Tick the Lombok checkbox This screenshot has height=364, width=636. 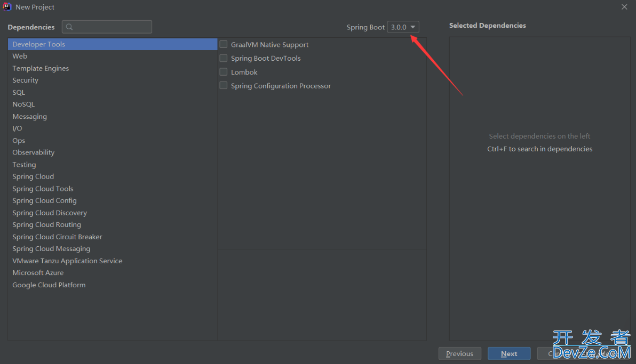pos(223,72)
